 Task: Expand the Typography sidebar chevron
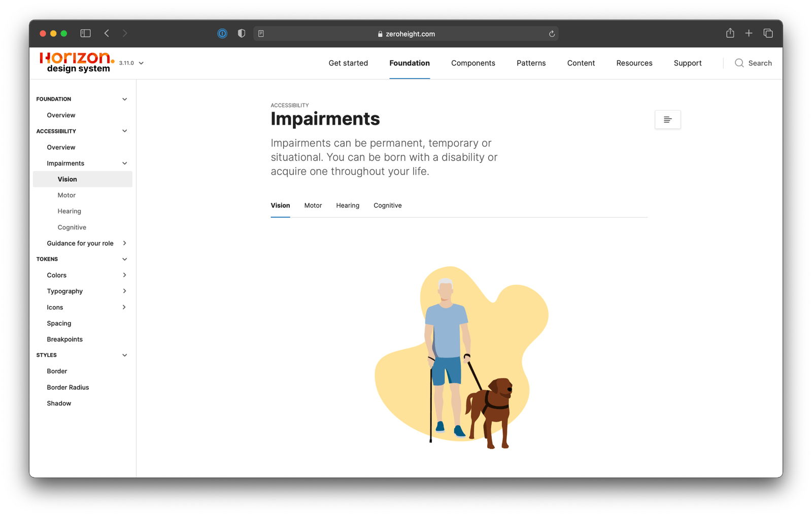124,291
